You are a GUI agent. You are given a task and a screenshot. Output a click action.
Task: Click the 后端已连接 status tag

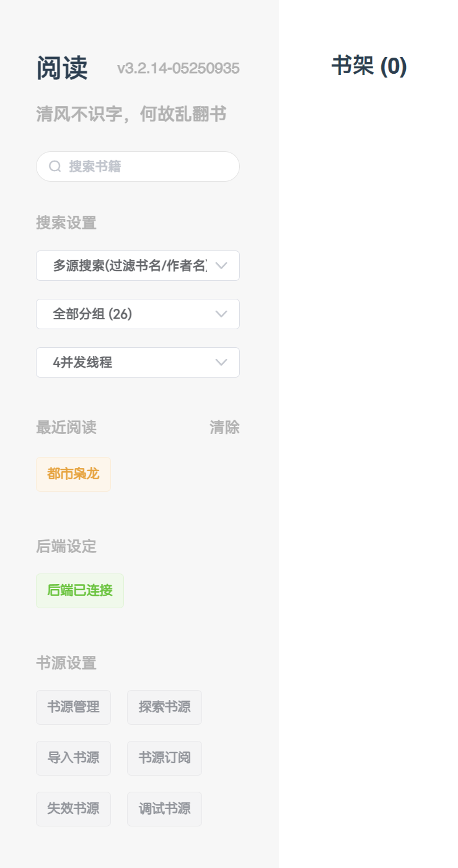point(80,591)
